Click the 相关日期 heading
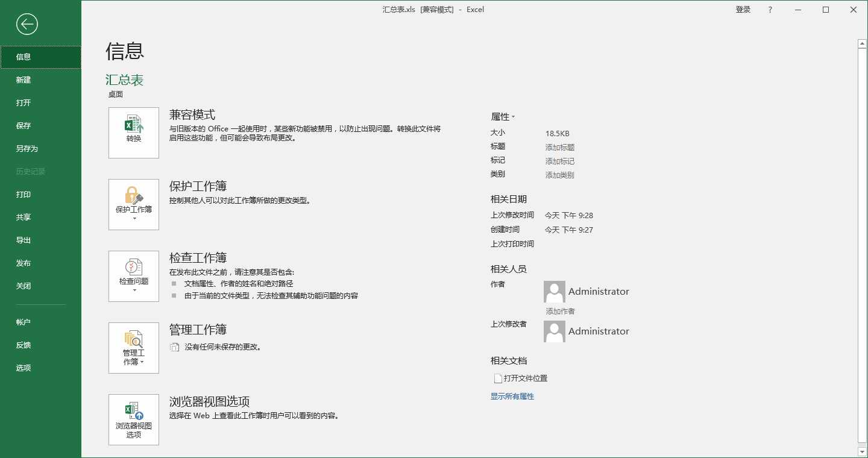Image resolution: width=868 pixels, height=458 pixels. click(509, 199)
